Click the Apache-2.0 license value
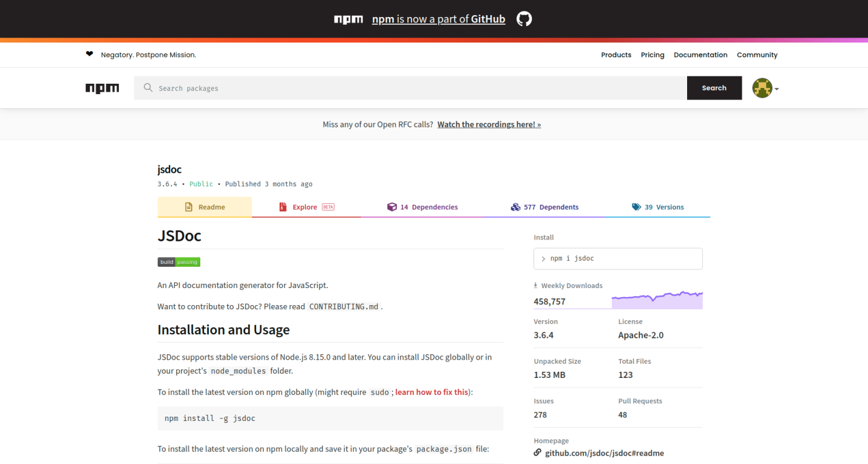868x464 pixels. (x=641, y=335)
